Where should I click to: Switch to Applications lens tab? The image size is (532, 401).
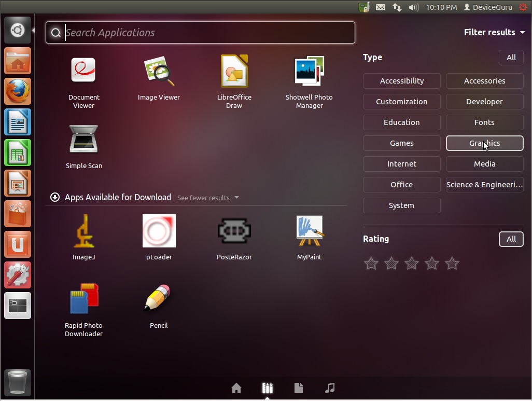268,388
